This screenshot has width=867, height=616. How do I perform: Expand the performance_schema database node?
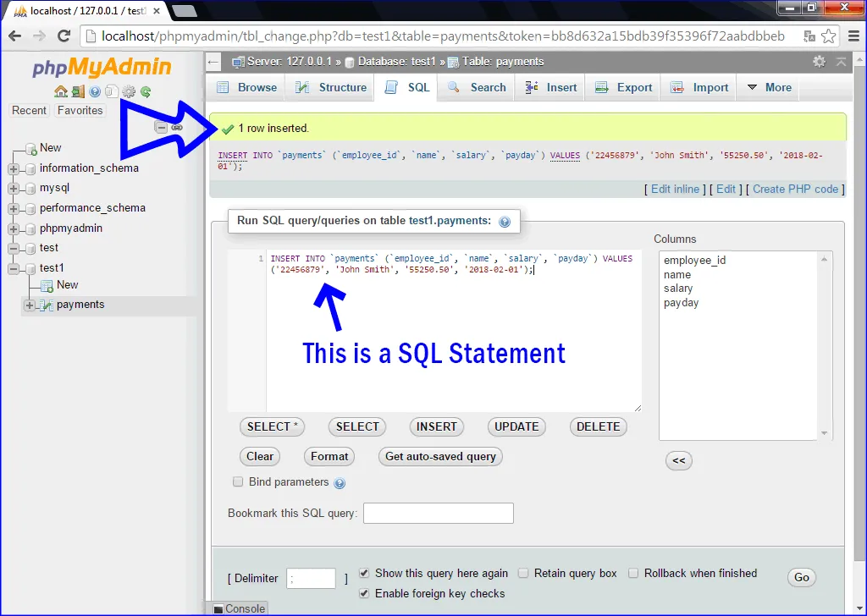tap(14, 209)
